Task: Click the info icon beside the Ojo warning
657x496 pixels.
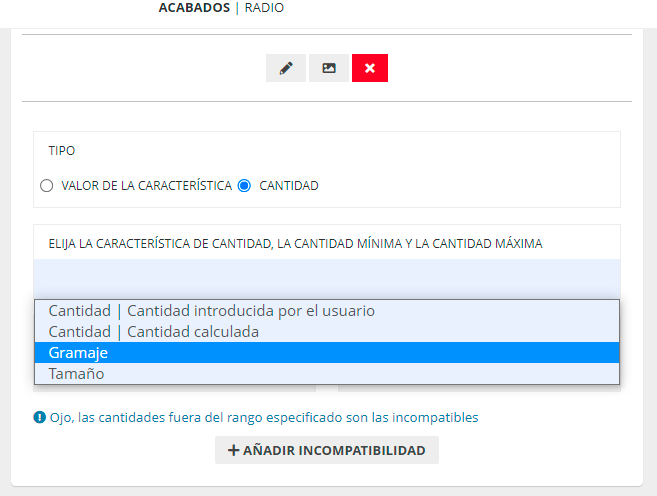Action: coord(39,417)
